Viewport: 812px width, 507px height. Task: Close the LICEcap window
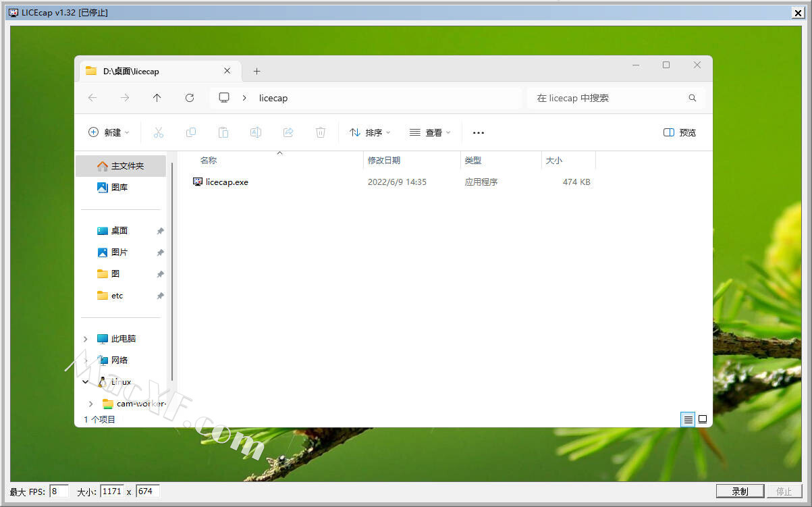pos(797,13)
